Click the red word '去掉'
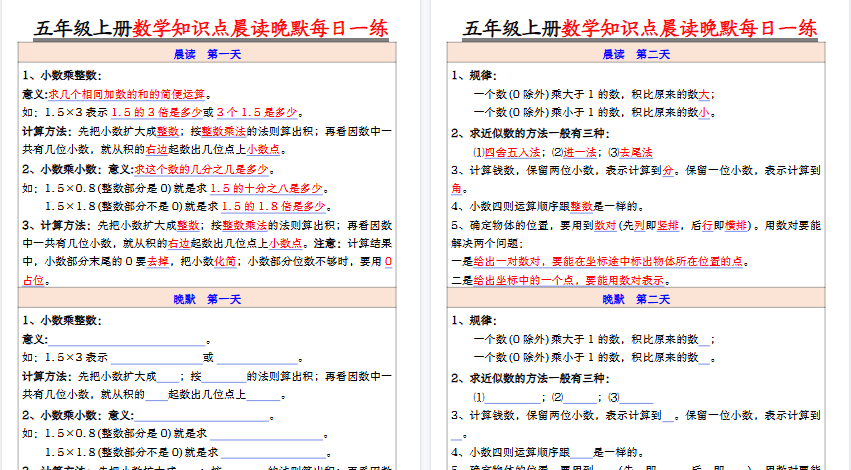The image size is (851, 470). [158, 262]
